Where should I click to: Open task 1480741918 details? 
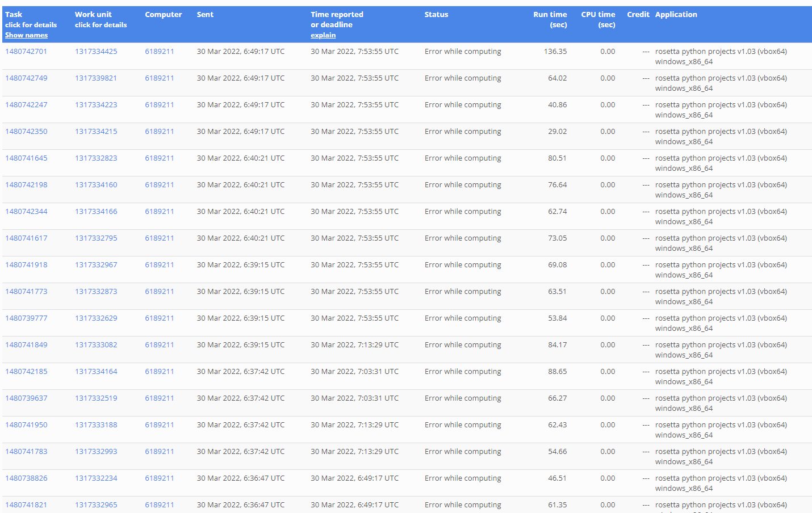[26, 264]
